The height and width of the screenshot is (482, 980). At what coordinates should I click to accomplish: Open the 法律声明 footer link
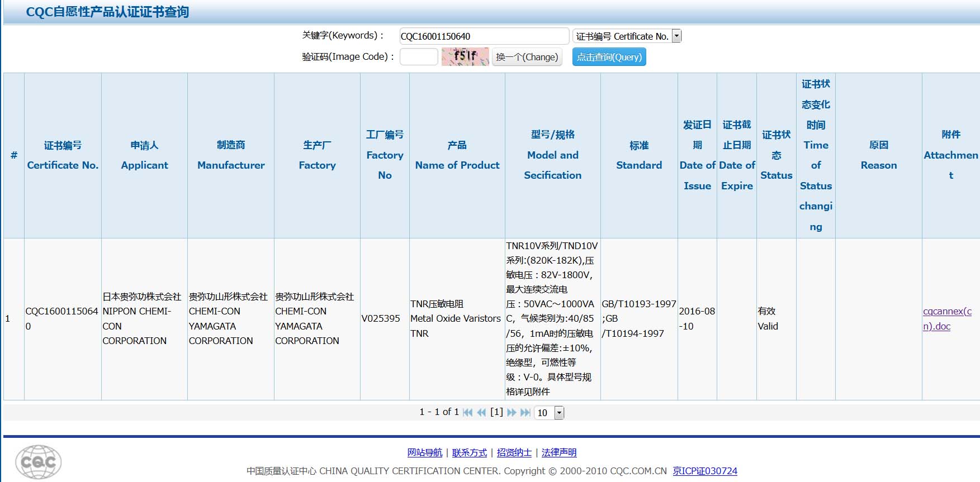tap(559, 452)
